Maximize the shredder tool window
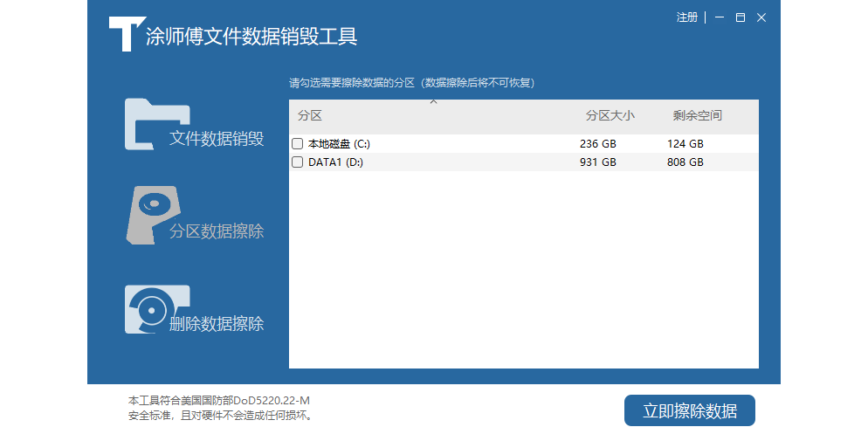The height and width of the screenshot is (434, 868). point(741,17)
